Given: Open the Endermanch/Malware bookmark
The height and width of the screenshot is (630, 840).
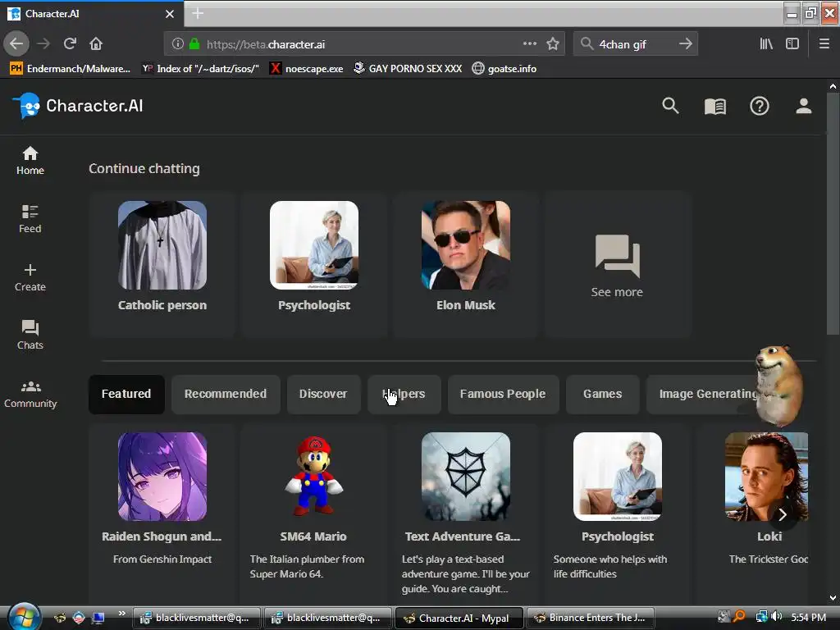Looking at the screenshot, I should 71,69.
